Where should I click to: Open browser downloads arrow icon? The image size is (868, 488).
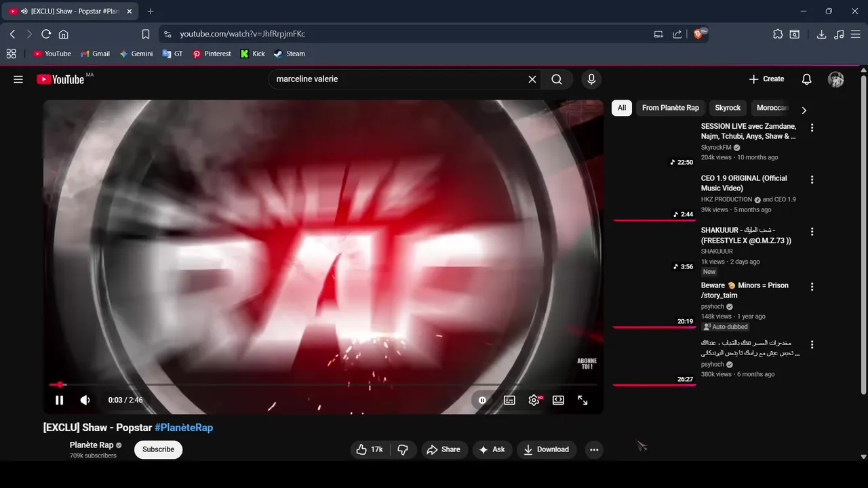pyautogui.click(x=821, y=34)
